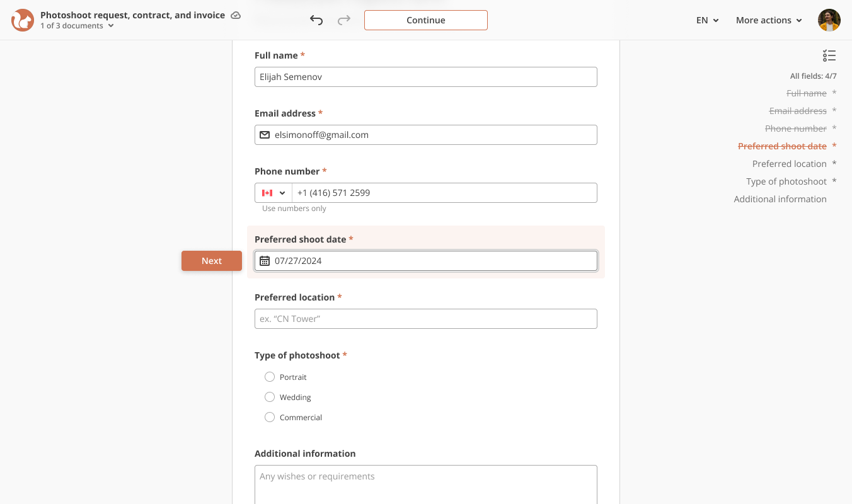Click the Full name input field

(x=426, y=77)
